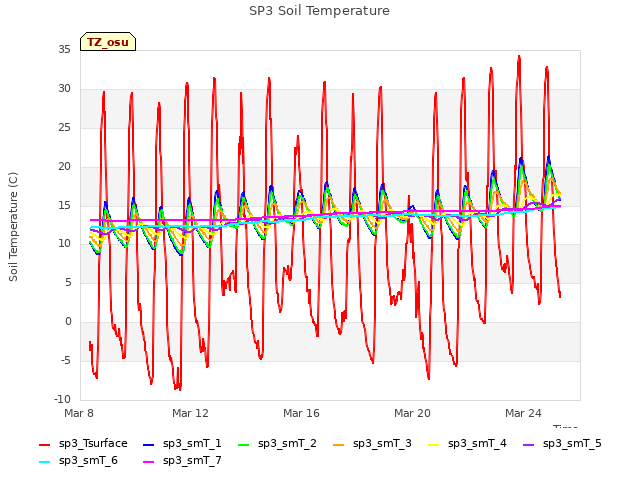
Task: Click the 25 y-axis tick label
Action: (64, 127)
